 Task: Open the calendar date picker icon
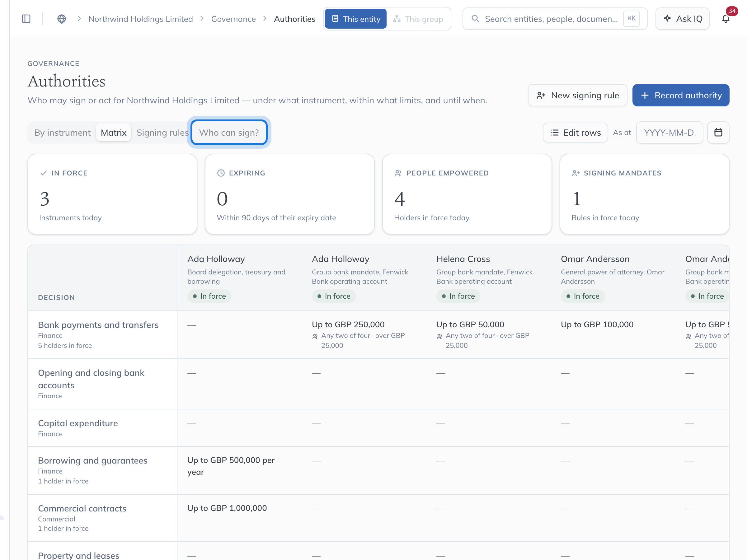coord(718,133)
